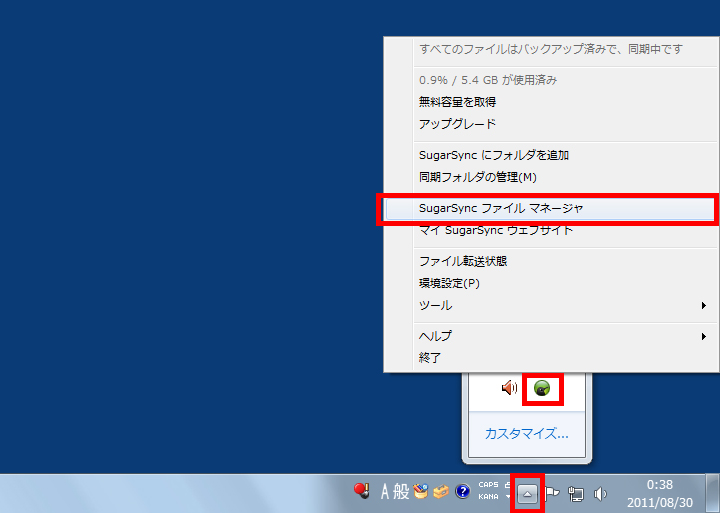
Task: Expand the ヘルプ submenu
Action: click(551, 336)
